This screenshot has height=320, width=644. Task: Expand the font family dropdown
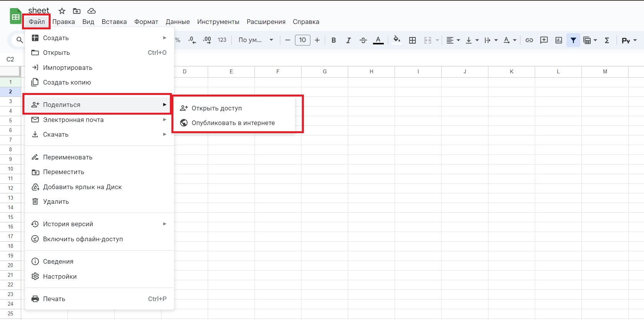[x=256, y=40]
